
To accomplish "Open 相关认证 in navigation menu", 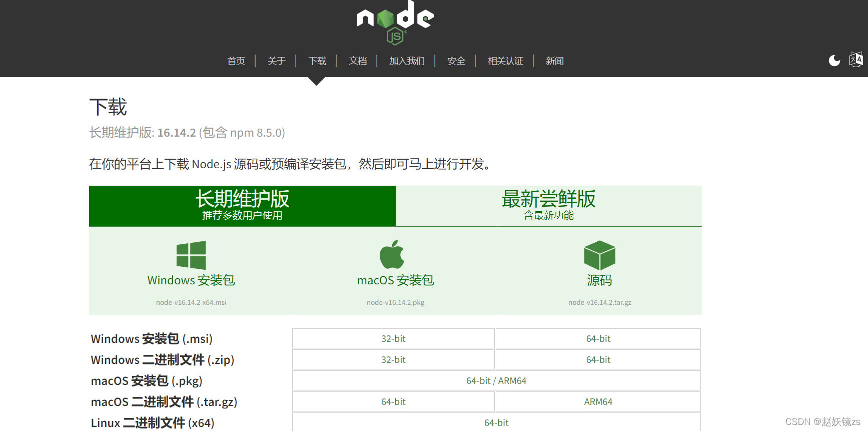I will (x=505, y=61).
